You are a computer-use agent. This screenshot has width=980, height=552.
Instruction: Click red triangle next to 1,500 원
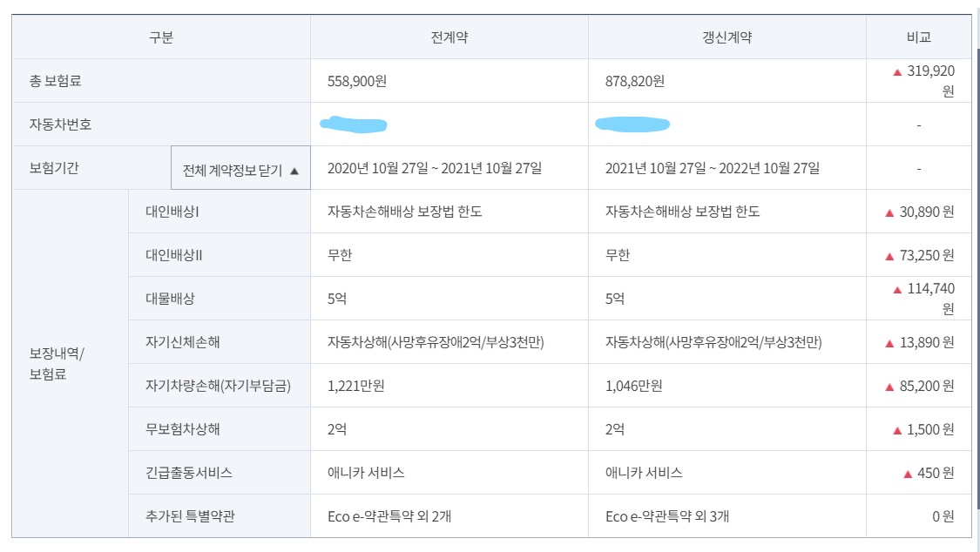coord(897,430)
